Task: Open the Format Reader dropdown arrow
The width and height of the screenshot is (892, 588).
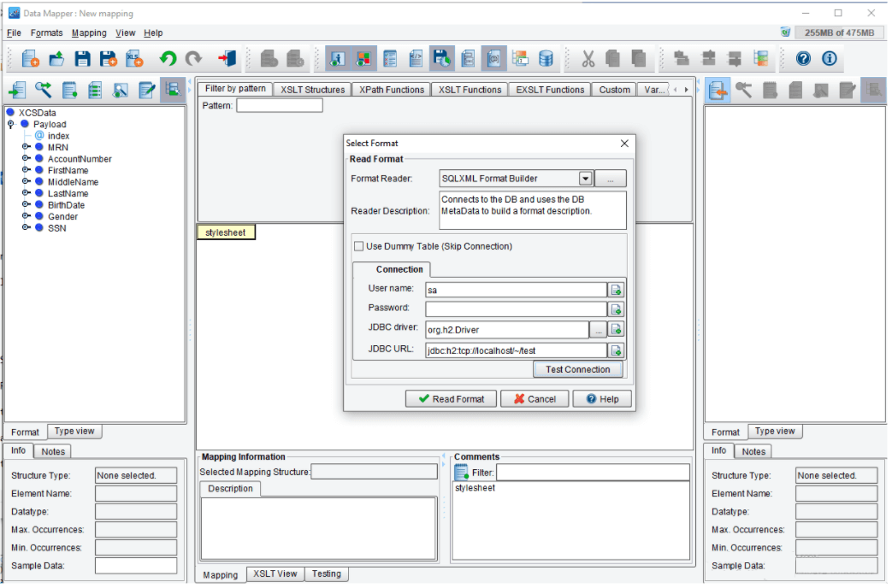Action: click(585, 179)
